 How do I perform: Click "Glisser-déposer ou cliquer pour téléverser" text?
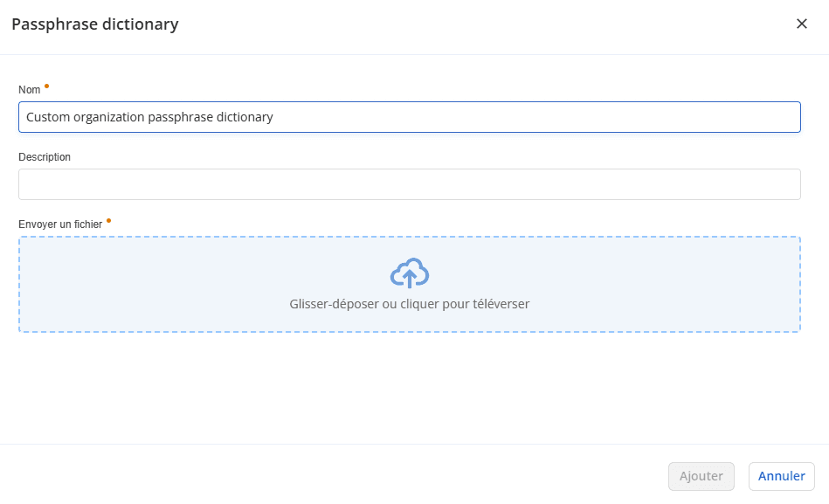pos(409,304)
